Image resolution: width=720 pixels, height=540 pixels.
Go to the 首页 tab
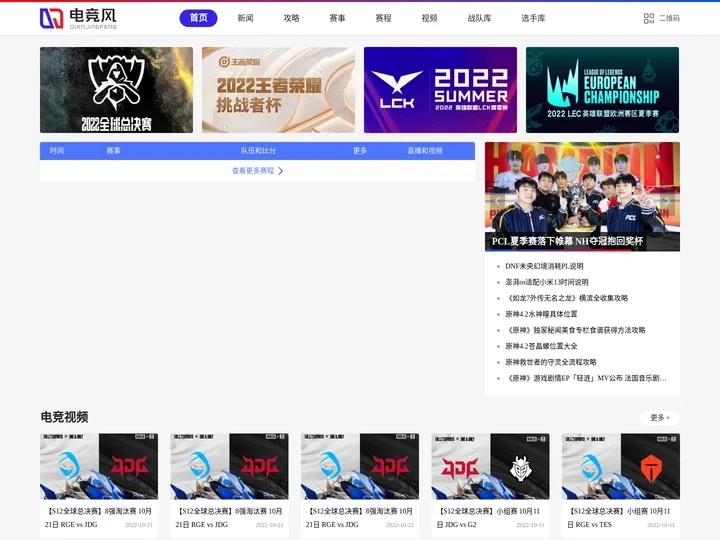point(198,18)
